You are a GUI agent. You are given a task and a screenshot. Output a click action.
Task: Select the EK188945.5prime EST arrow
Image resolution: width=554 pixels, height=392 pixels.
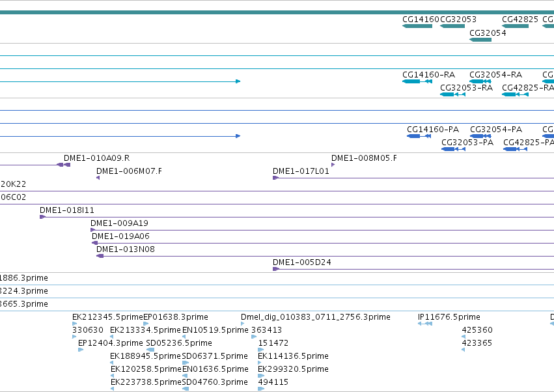(x=112, y=363)
